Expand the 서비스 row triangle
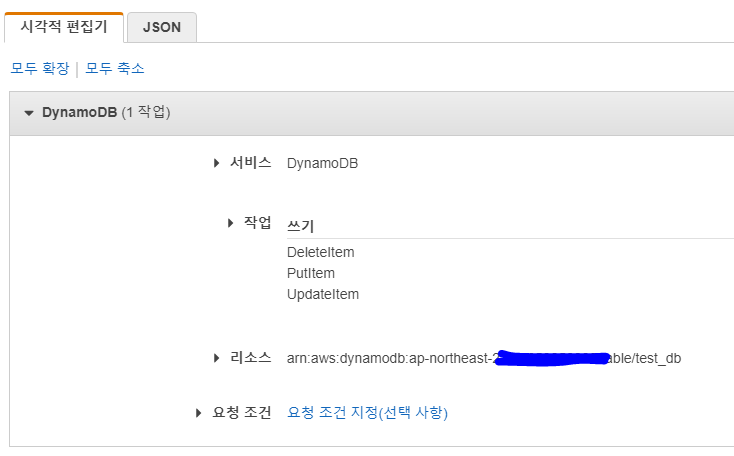The height and width of the screenshot is (456, 734). tap(216, 163)
